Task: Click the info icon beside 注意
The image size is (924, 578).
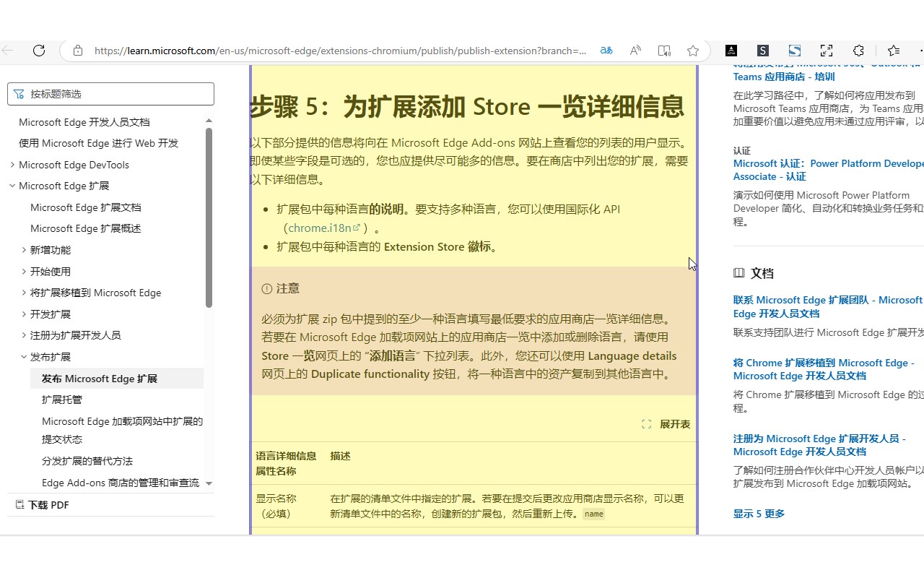Action: tap(267, 288)
